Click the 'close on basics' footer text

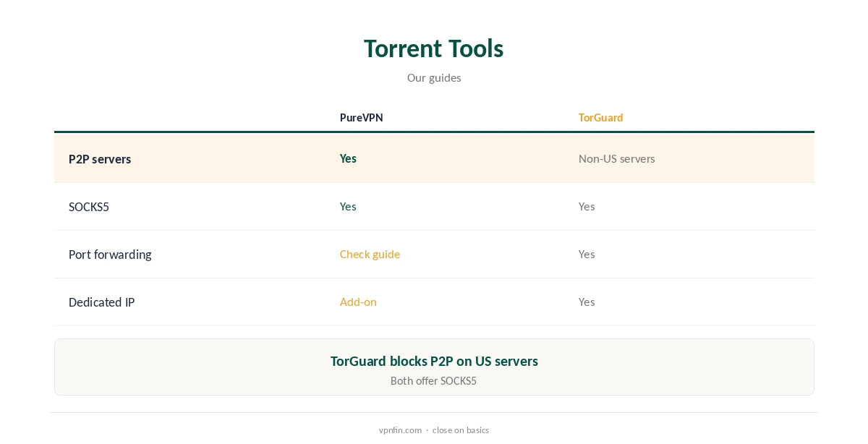pos(461,430)
